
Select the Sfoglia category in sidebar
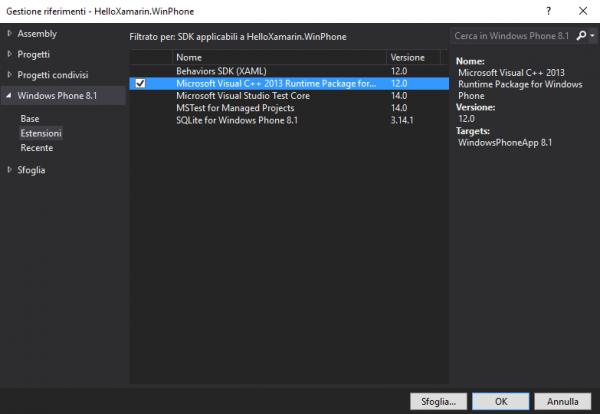pyautogui.click(x=31, y=170)
